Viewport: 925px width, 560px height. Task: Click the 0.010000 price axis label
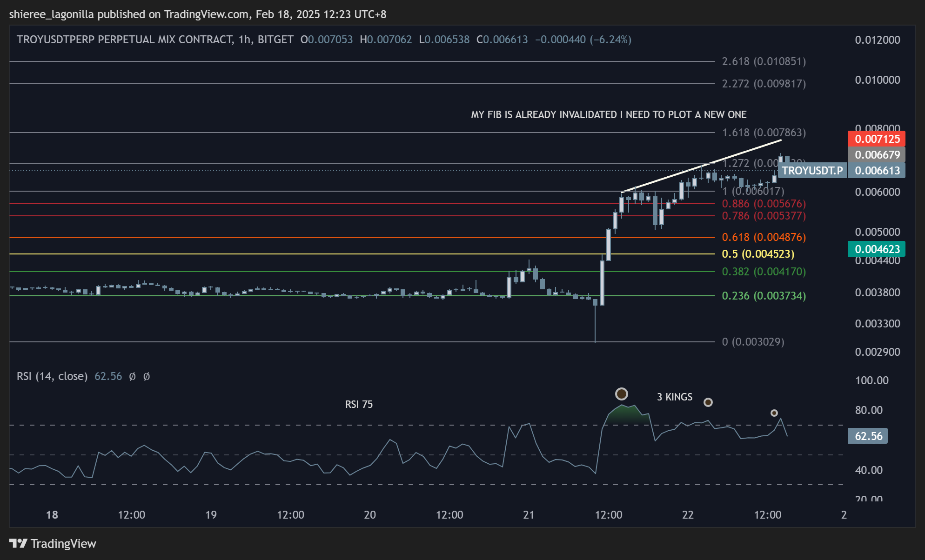coord(878,80)
